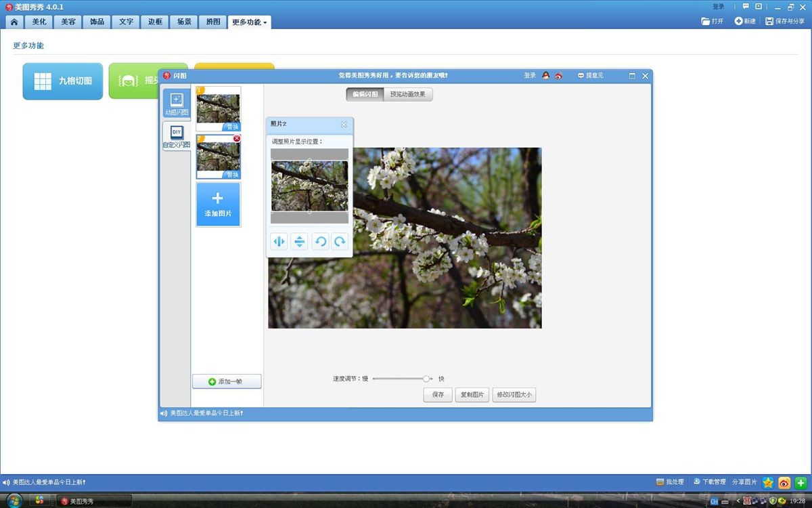Click the 添加一帧 button
812x508 pixels.
(227, 382)
